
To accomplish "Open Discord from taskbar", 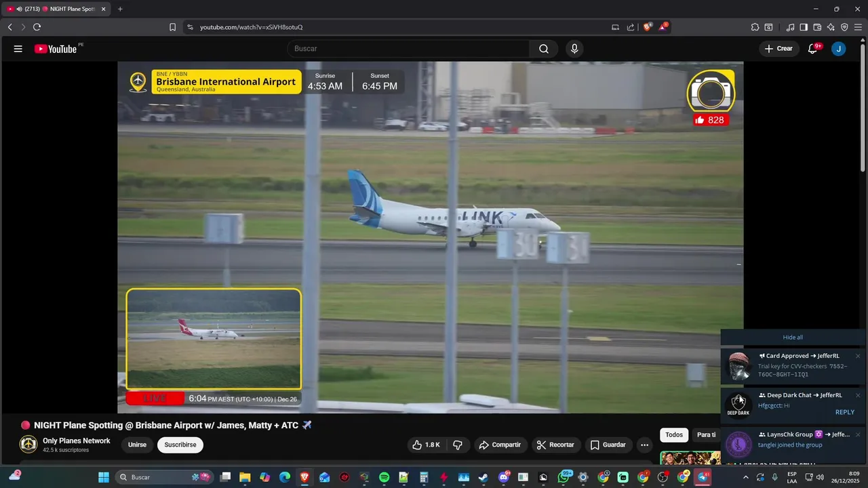I will tap(504, 477).
